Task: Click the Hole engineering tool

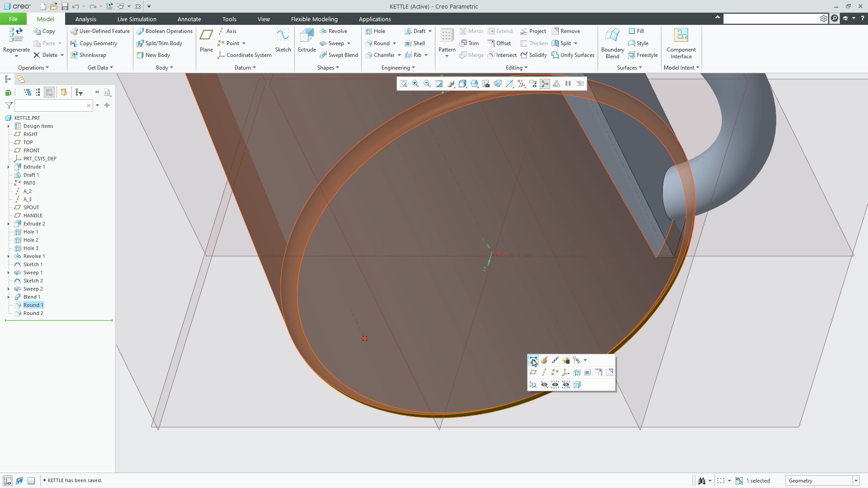Action: [x=375, y=31]
